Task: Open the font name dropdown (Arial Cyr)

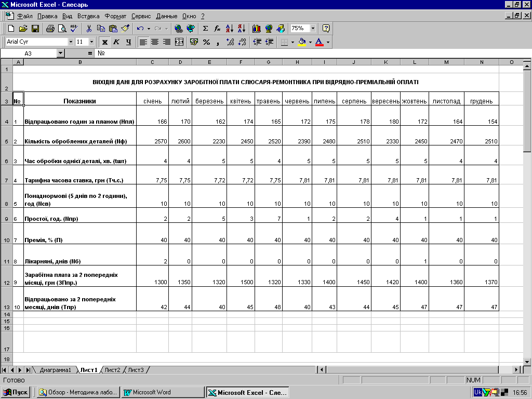Action: (x=71, y=42)
